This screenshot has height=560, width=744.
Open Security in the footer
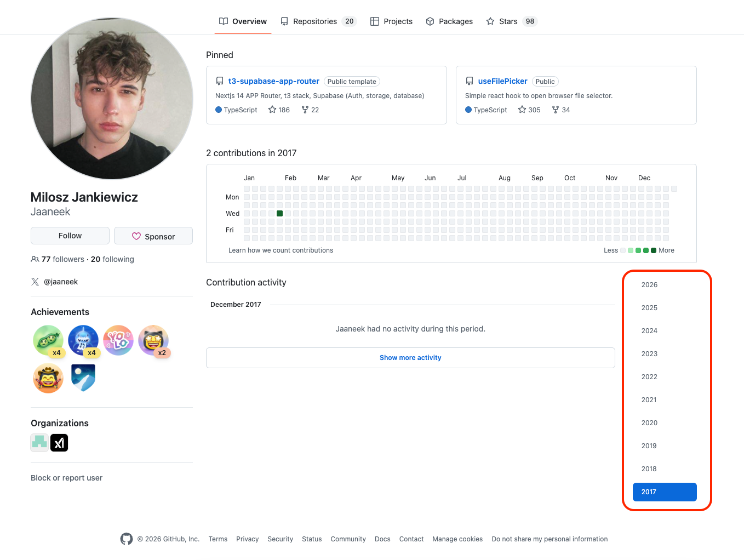pos(281,539)
